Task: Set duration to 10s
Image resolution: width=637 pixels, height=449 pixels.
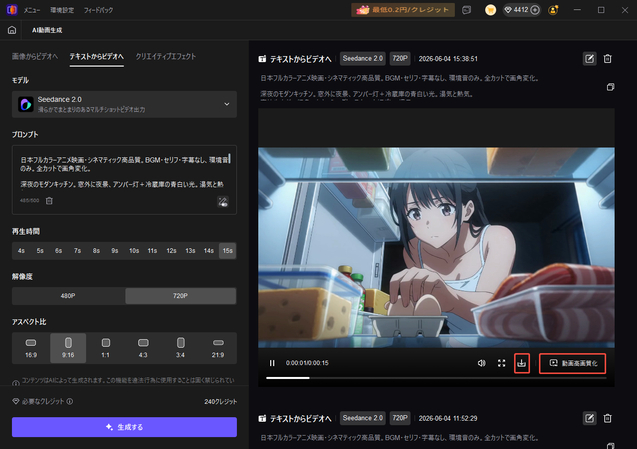Action: 134,251
